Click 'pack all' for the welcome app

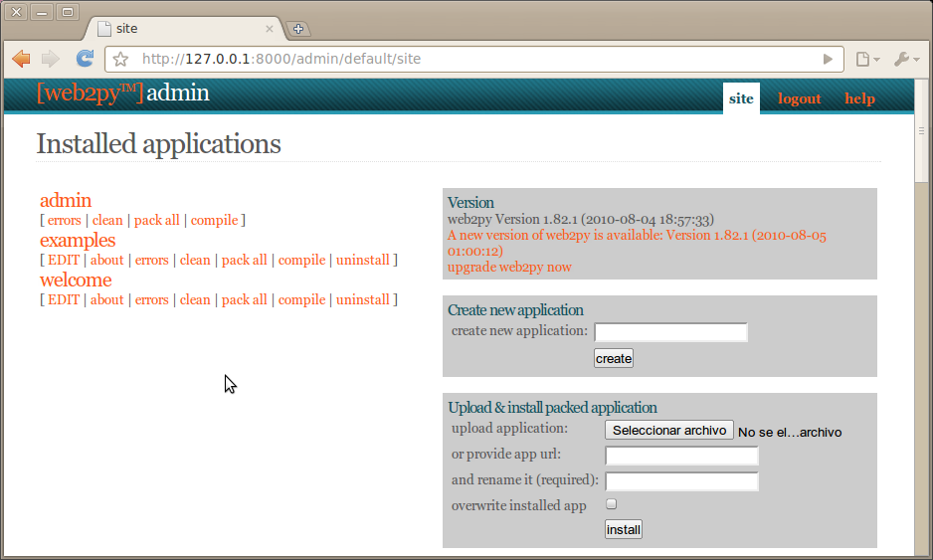tap(245, 300)
